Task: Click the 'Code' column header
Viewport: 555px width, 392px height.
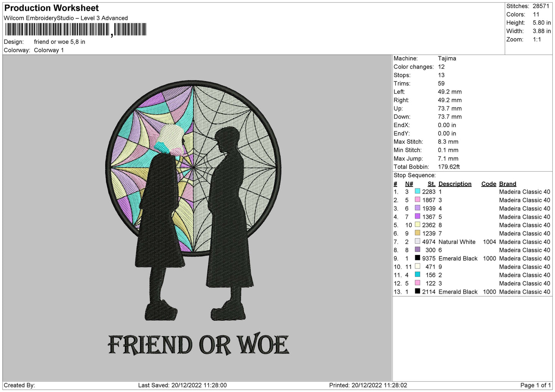Action: click(489, 184)
